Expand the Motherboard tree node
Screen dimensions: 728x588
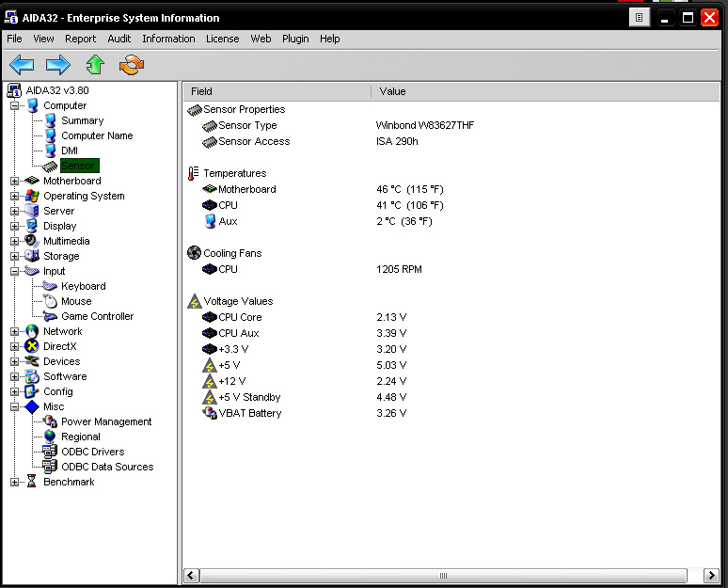pos(15,181)
